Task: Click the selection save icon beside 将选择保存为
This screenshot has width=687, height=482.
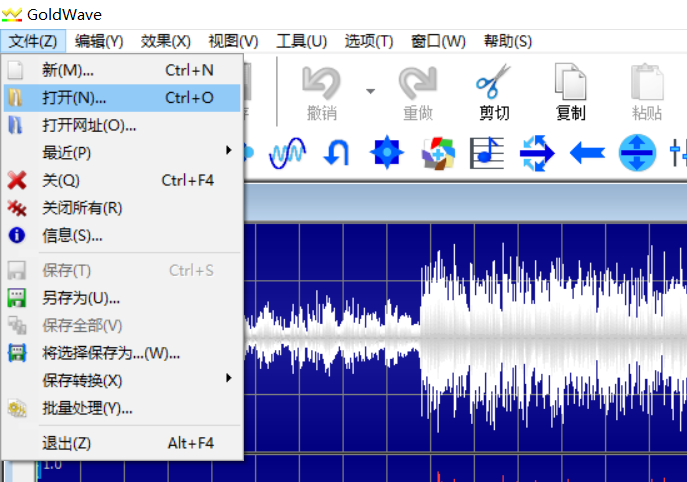Action: pyautogui.click(x=17, y=353)
